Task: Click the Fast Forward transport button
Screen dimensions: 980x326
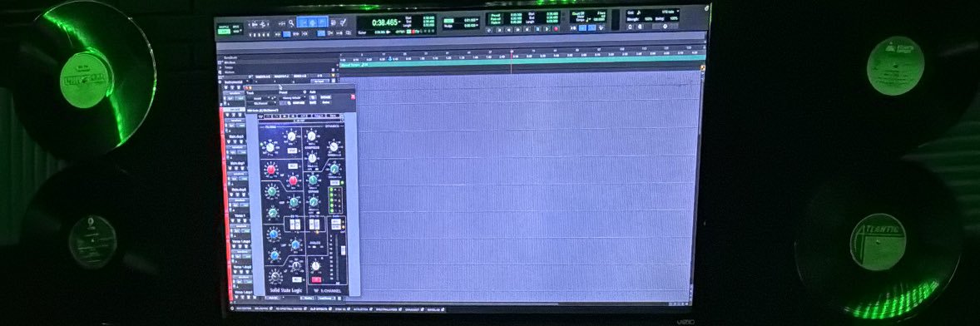Action: 517,29
